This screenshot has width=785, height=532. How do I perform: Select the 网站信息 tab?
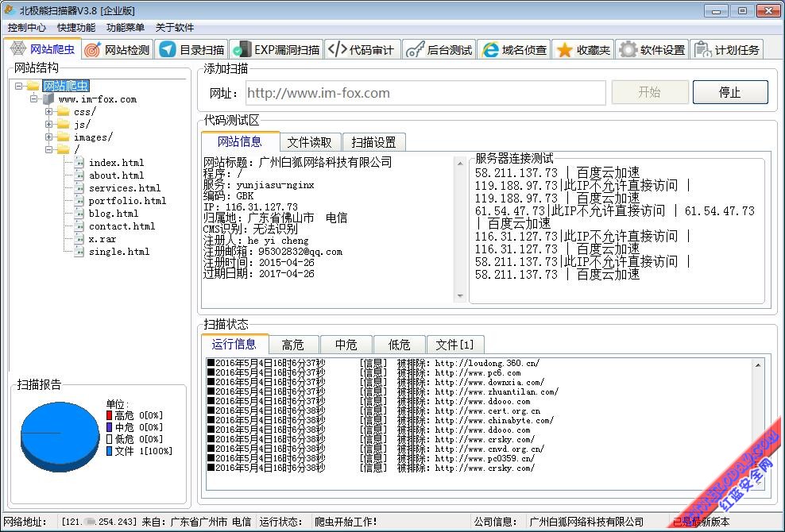click(240, 141)
